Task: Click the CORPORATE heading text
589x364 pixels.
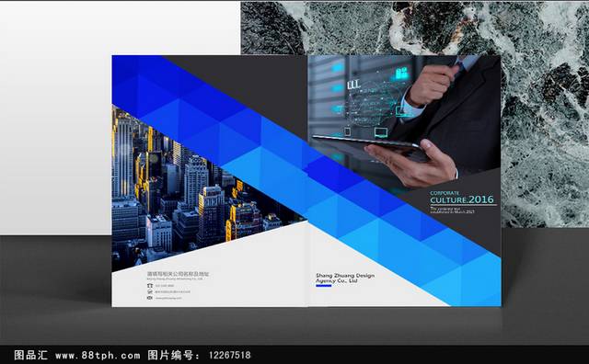Action: coord(445,193)
